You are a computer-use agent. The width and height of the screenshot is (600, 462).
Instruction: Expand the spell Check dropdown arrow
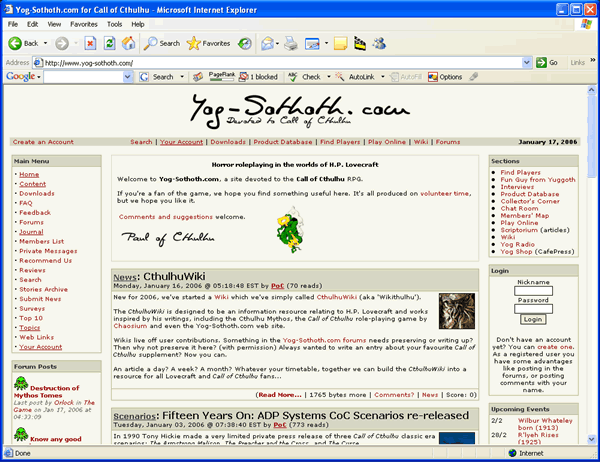[x=329, y=77]
